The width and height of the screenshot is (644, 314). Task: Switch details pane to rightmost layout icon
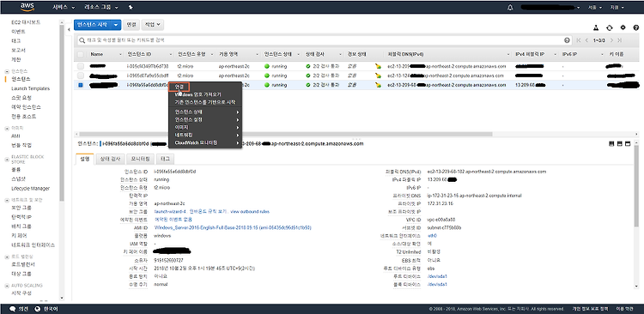click(x=627, y=143)
